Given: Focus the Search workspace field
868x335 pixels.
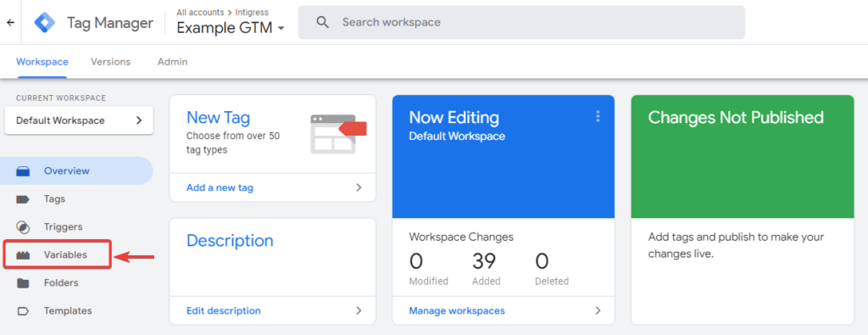Looking at the screenshot, I should click(521, 23).
